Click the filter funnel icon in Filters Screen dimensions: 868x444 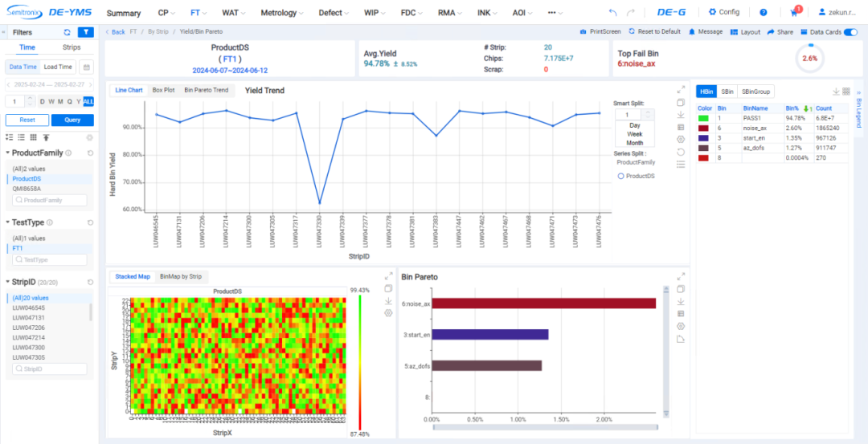(x=85, y=32)
